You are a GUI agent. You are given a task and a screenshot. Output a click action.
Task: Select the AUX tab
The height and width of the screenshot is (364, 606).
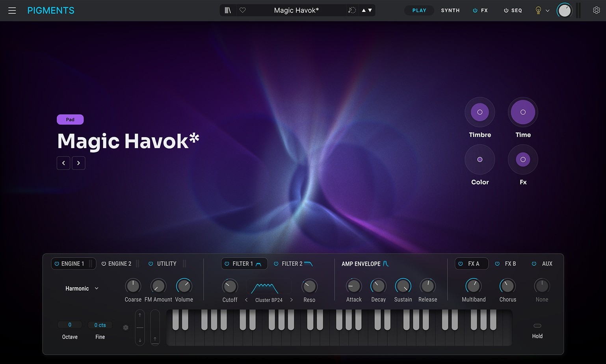point(547,264)
